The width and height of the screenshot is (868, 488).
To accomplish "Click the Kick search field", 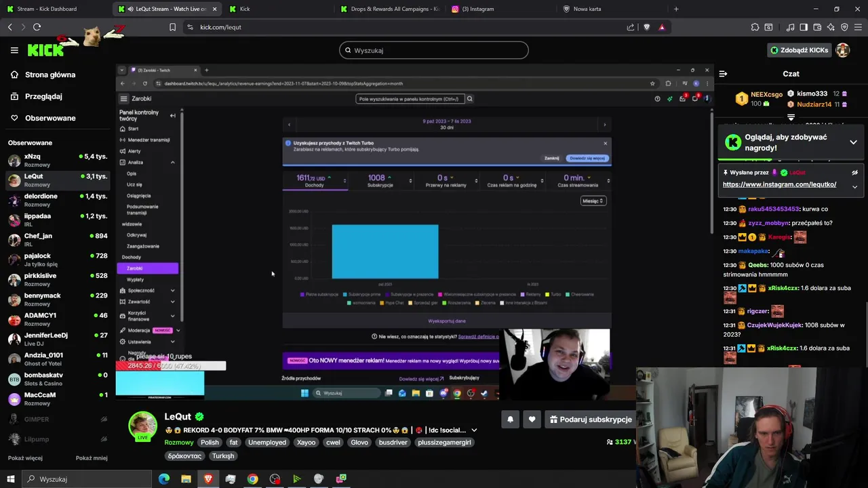I will coord(434,50).
